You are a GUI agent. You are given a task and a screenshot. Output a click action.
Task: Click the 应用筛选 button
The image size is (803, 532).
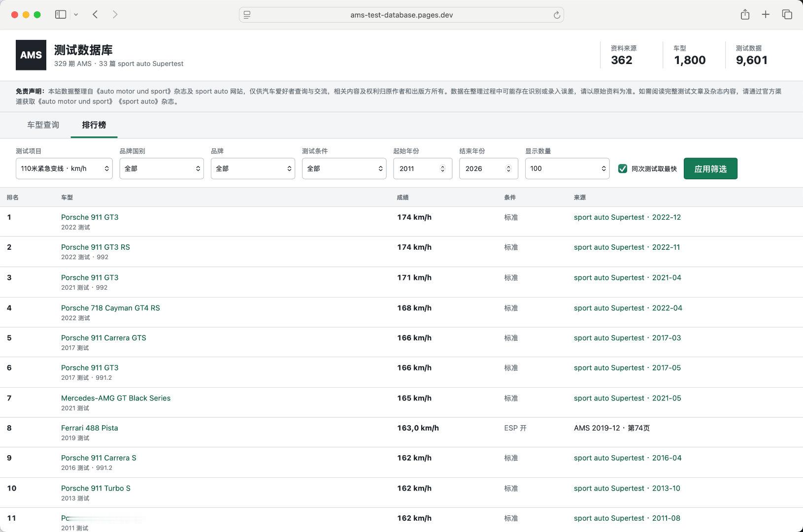[710, 168]
